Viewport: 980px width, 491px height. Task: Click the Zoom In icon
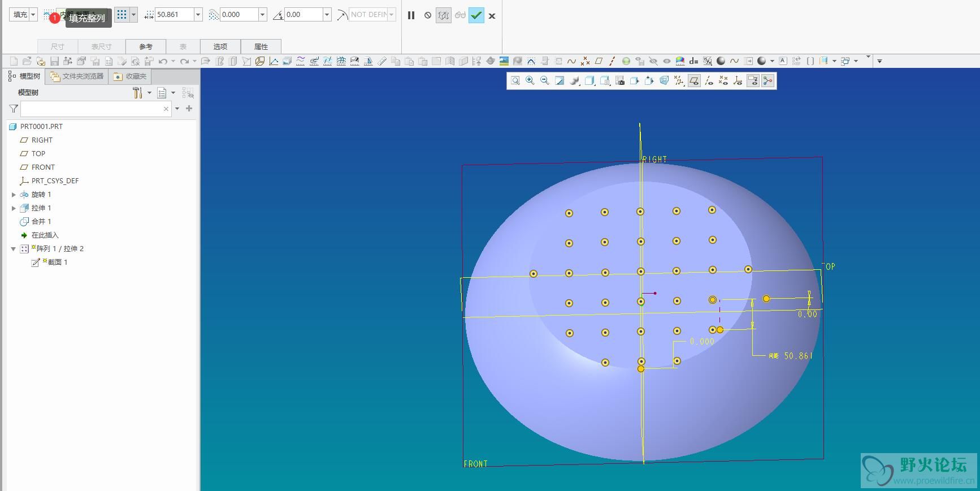pos(530,81)
